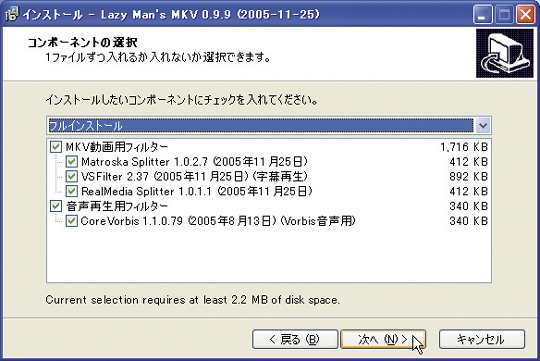Screen dimensions: 540x361
Task: Open the install type dropdown arrow
Action: (x=483, y=126)
